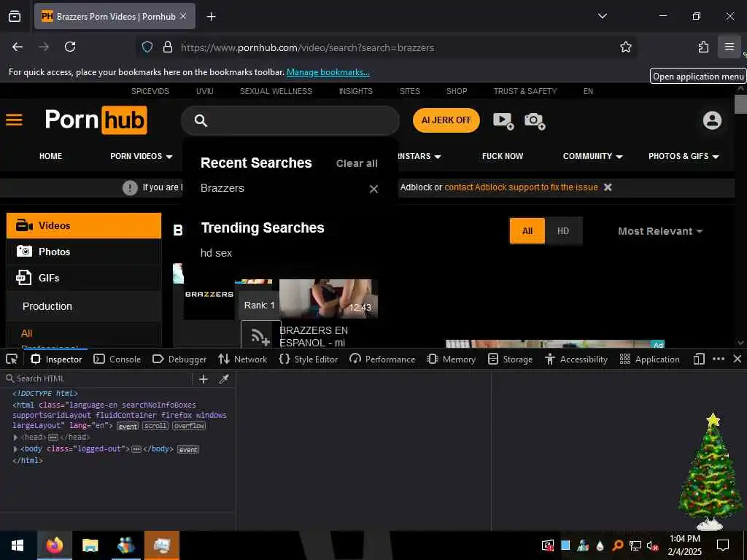
Task: Open the SHOP link in top bar
Action: [x=457, y=91]
